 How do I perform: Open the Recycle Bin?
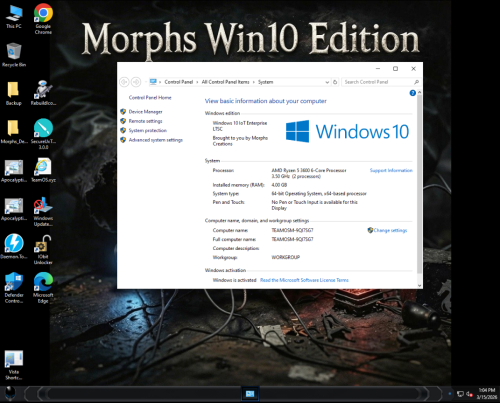(x=14, y=55)
